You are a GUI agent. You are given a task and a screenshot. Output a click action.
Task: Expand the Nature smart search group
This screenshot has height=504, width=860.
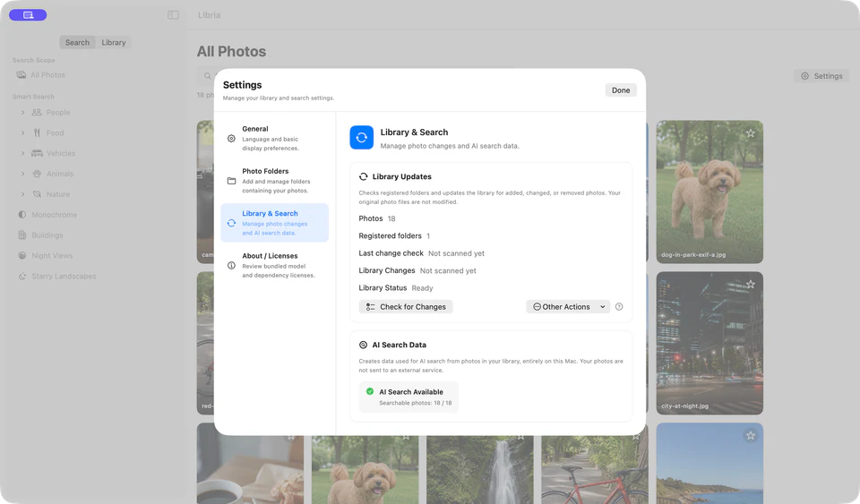click(22, 194)
